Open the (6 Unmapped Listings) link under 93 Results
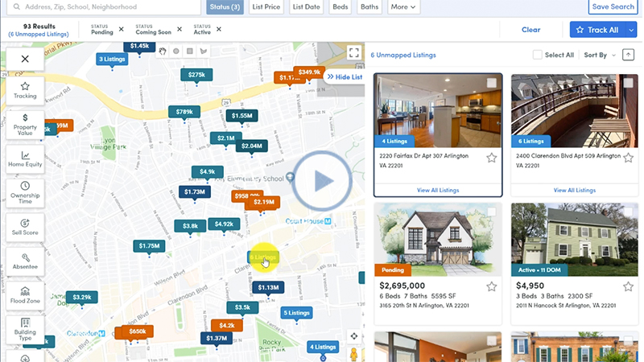The height and width of the screenshot is (362, 644). [x=39, y=34]
